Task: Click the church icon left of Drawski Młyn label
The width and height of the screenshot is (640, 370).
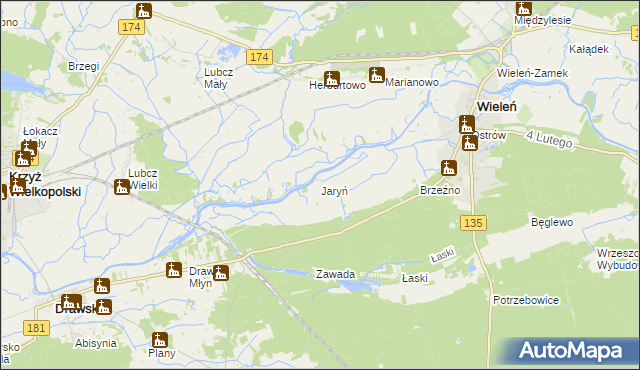Action: [x=174, y=270]
